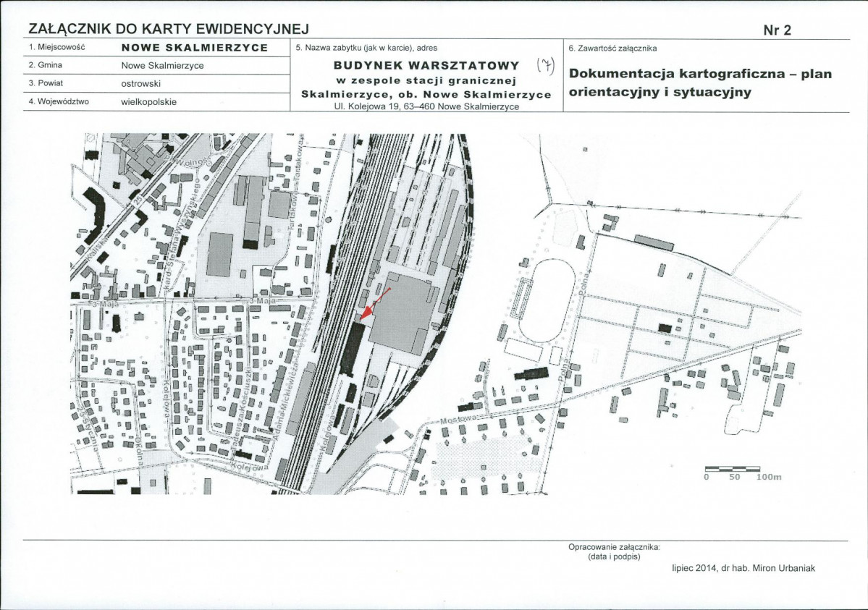
Task: Select the wielkopolskie value in the Województwo row
Action: click(148, 102)
